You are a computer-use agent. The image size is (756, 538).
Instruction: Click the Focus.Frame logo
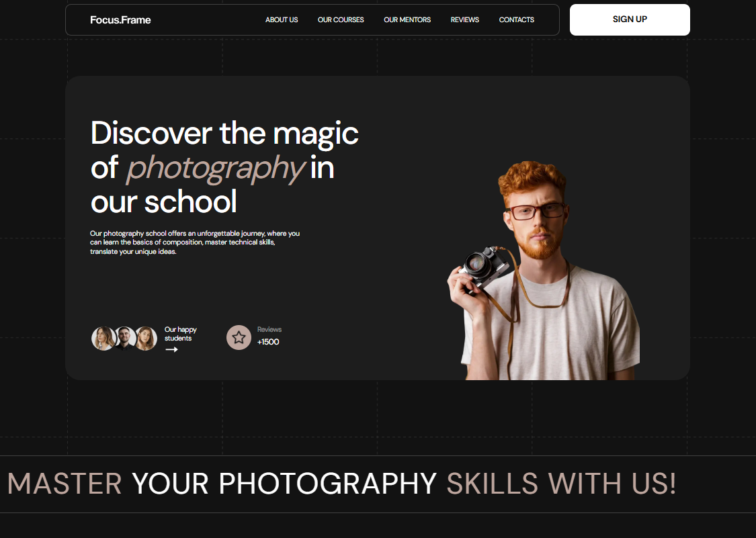pos(120,20)
